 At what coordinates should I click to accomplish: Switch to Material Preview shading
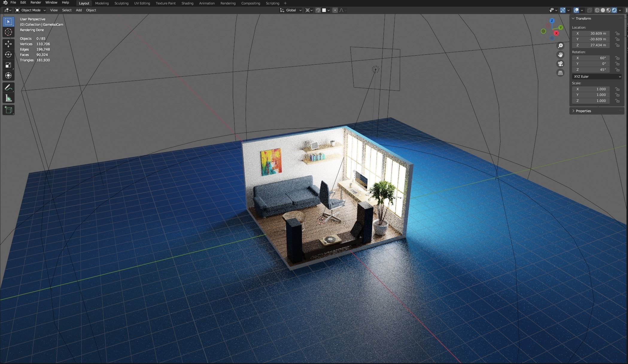point(608,10)
